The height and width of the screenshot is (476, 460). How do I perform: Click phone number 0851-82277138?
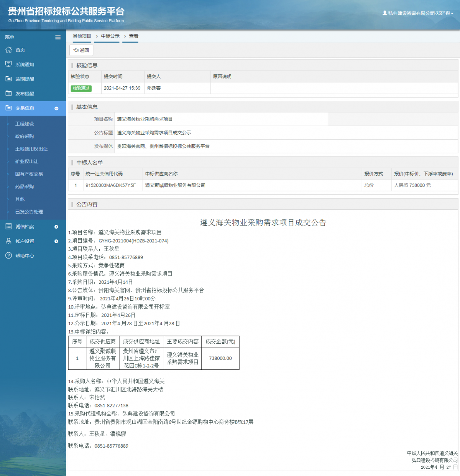[x=112, y=405]
